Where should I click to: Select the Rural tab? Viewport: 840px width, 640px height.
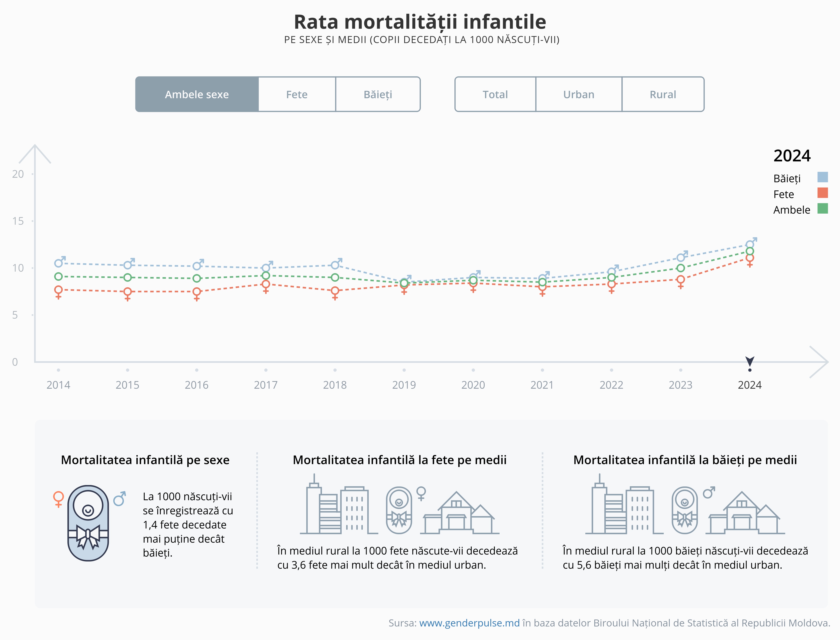click(x=663, y=95)
